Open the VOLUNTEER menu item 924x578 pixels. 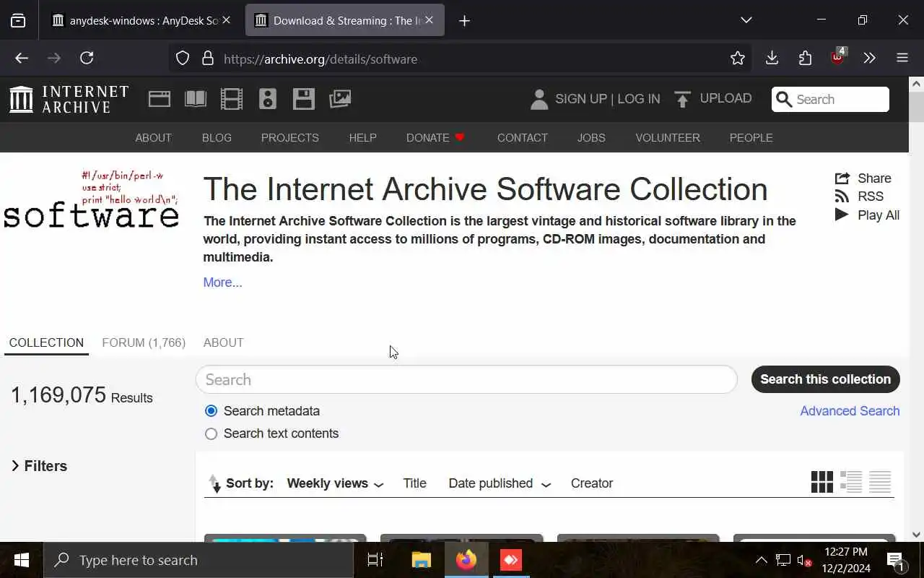[x=668, y=137]
